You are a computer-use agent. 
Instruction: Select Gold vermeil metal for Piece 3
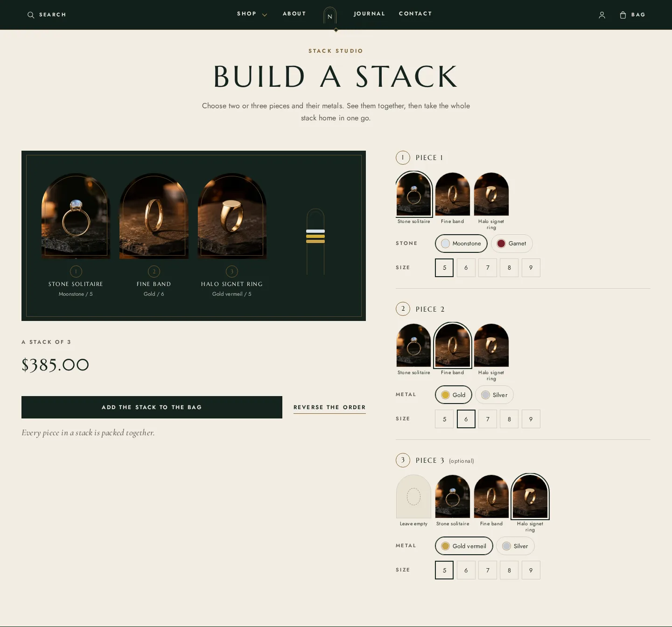464,546
